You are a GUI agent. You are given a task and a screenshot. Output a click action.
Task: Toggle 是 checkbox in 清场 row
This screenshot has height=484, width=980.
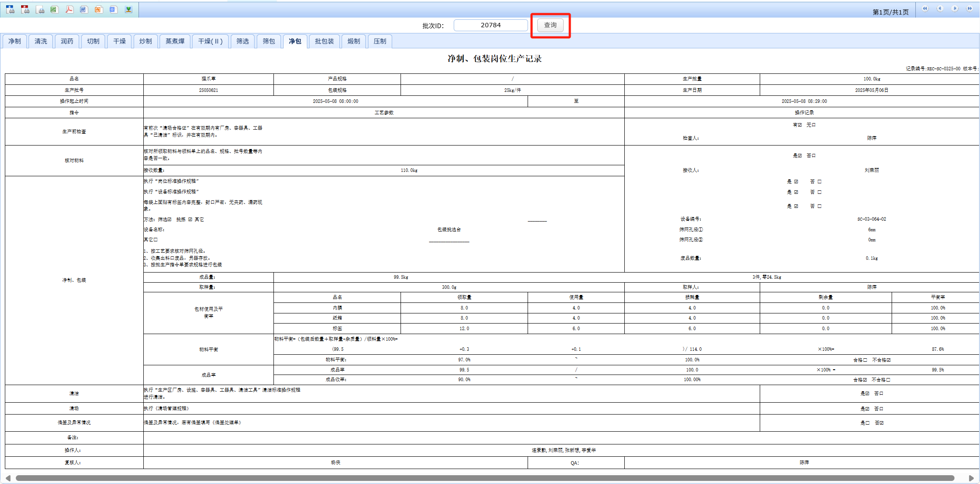point(867,409)
